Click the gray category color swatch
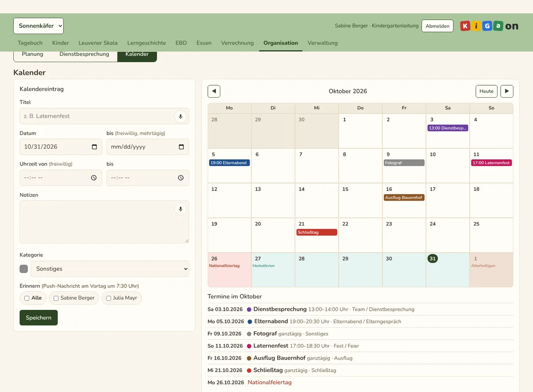Screen dimensions: 533x392 pyautogui.click(x=24, y=269)
